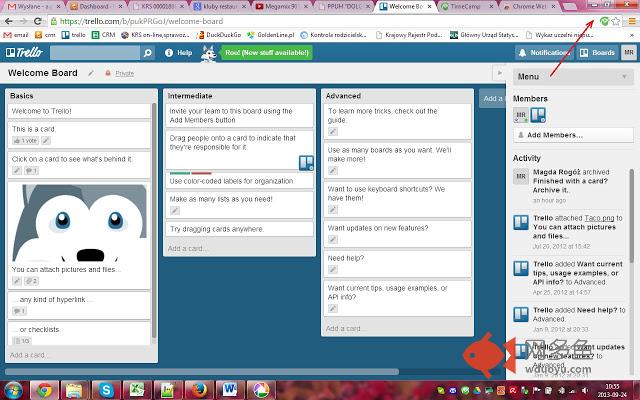
Task: Click the Trello logo in header
Action: tap(24, 52)
